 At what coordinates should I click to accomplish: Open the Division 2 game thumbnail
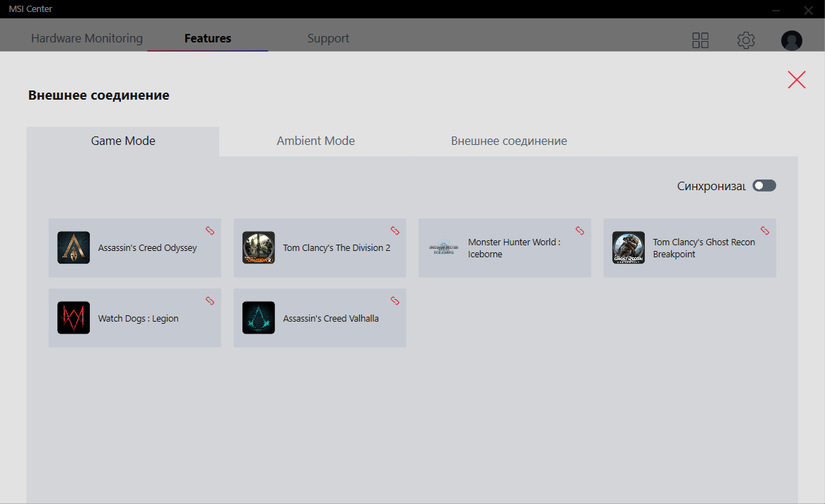(x=258, y=248)
